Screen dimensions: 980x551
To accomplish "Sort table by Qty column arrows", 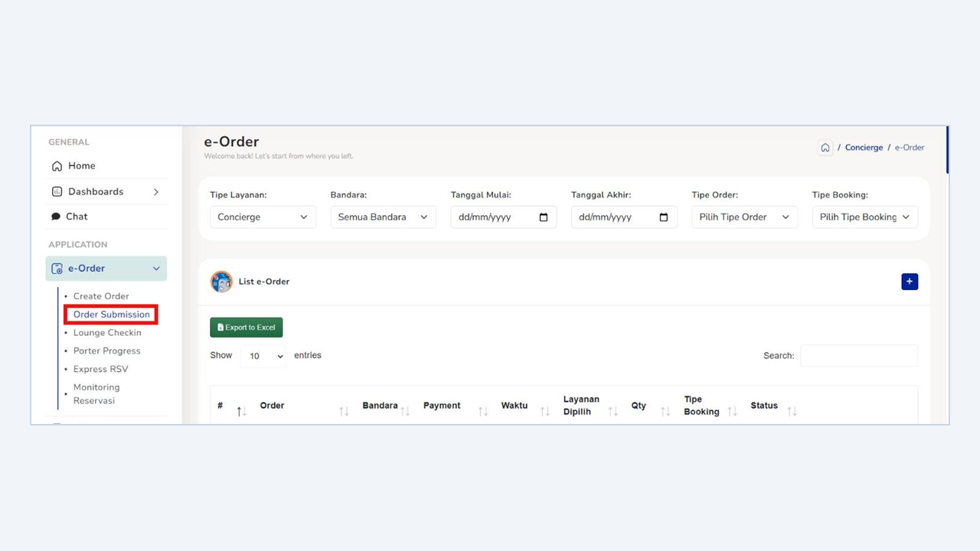I will (x=665, y=412).
